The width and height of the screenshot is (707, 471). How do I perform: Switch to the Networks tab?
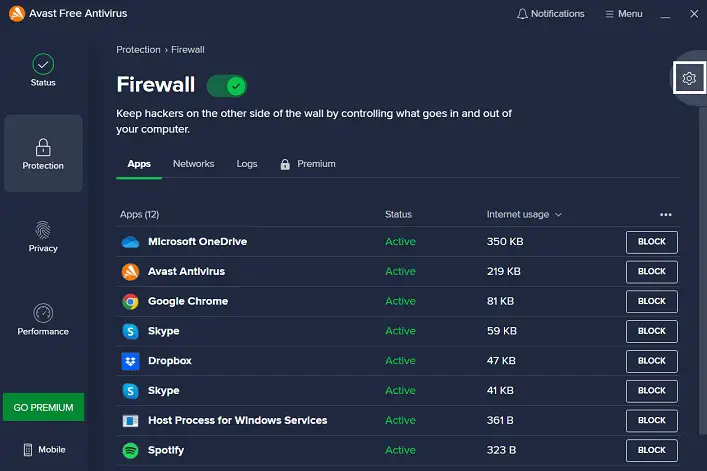click(x=193, y=164)
